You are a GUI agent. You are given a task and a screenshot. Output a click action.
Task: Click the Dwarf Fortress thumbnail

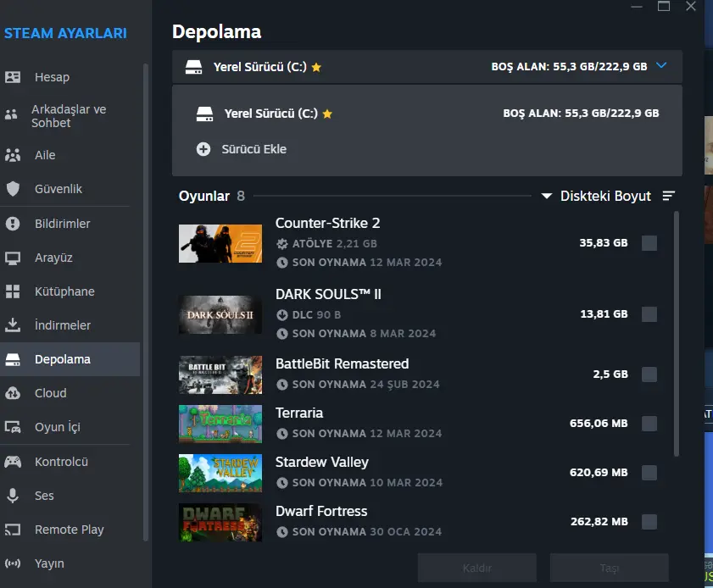220,522
